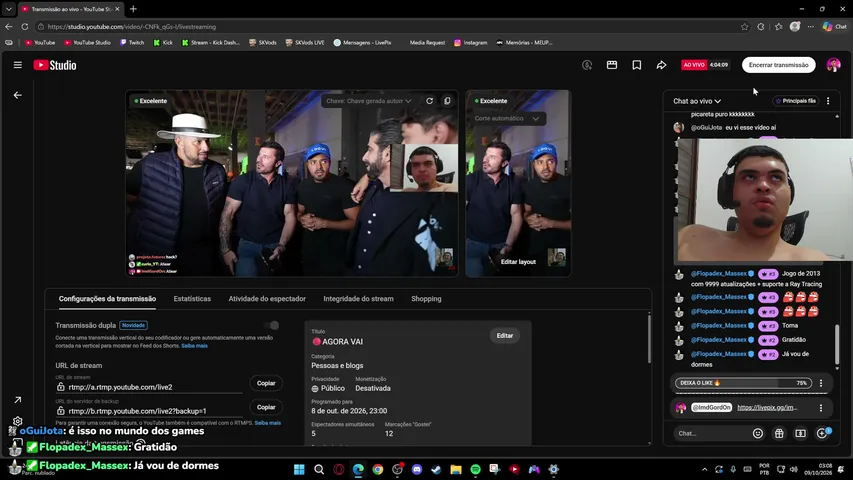This screenshot has width=853, height=480.
Task: Open the Corte automático dropdown
Action: [506, 118]
